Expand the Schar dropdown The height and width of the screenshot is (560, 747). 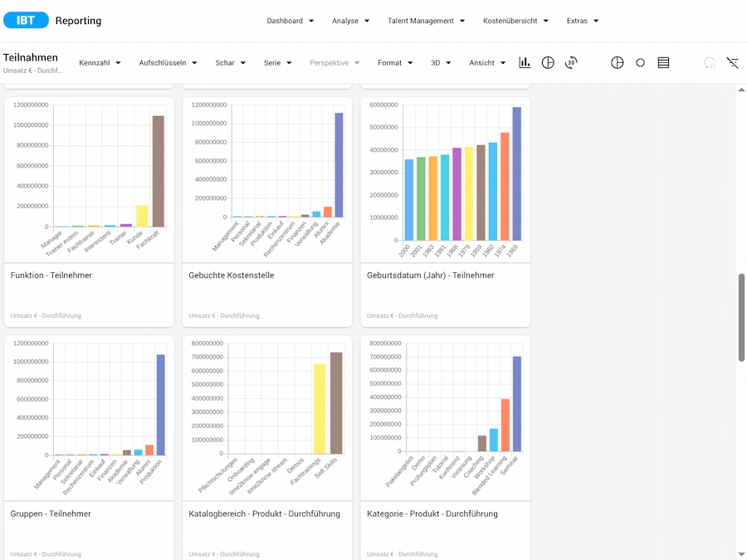pos(231,62)
